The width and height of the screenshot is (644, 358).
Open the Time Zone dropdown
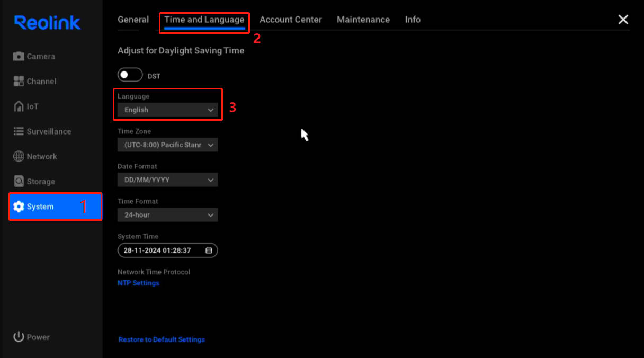coord(167,145)
